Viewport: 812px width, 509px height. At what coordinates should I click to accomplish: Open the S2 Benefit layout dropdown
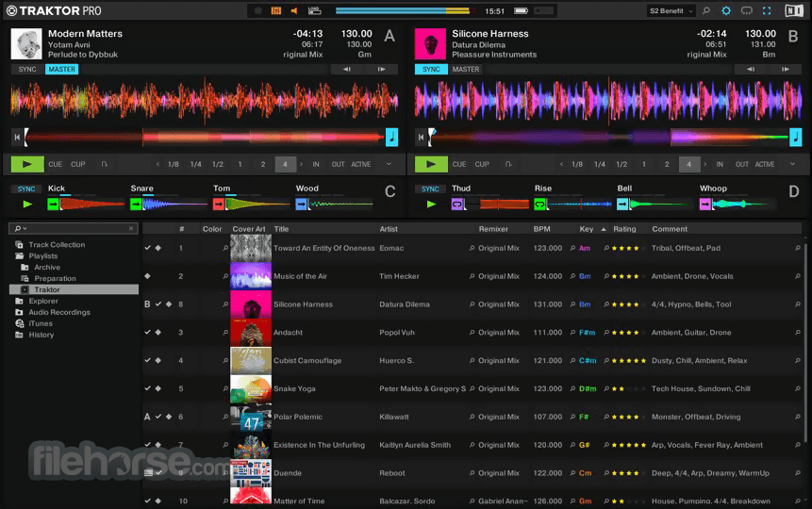pyautogui.click(x=671, y=11)
